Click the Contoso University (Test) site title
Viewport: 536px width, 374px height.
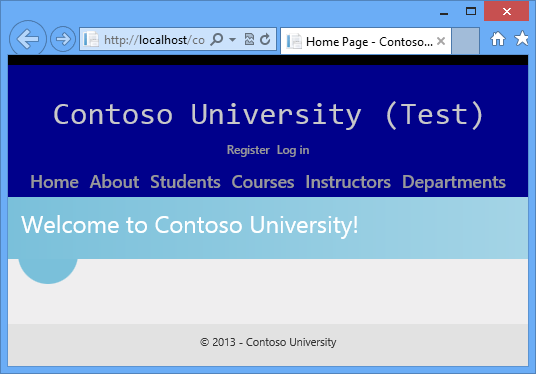tap(268, 115)
